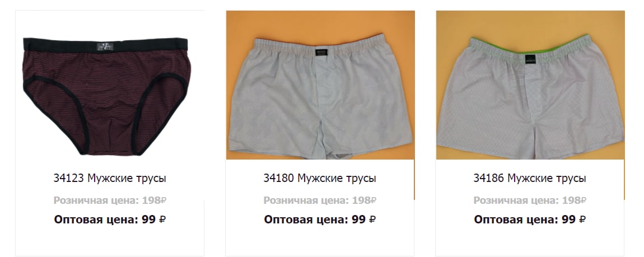Screen dimensions: 644x257
Task: Click the 34186 Мужские трусы product title
Action: tap(530, 178)
